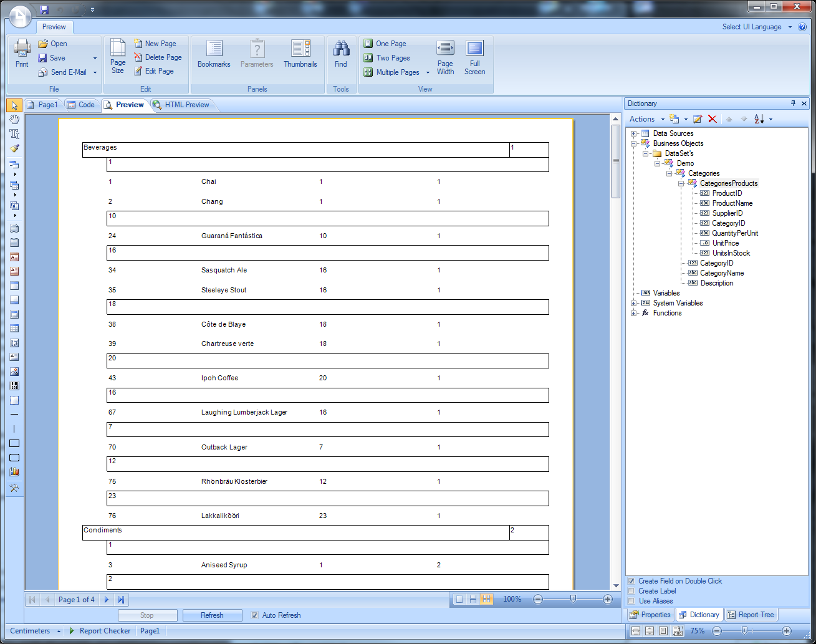Select the Text editor tool

click(14, 134)
